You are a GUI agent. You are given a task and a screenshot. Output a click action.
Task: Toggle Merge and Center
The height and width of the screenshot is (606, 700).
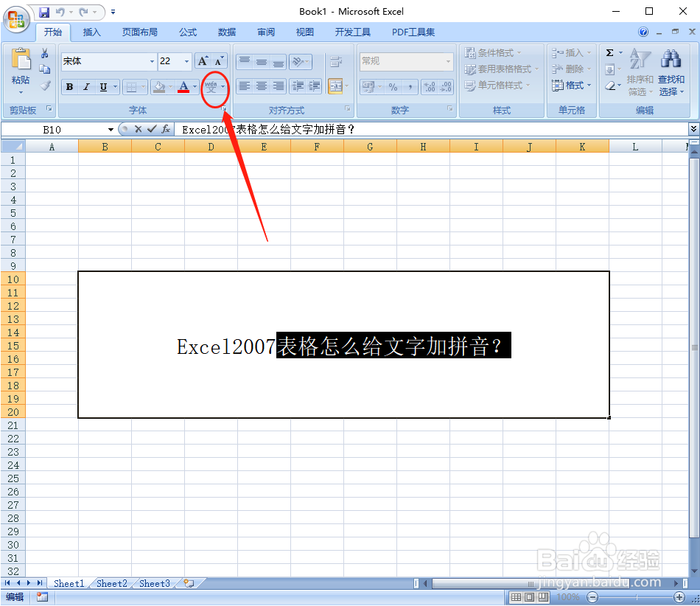coord(335,86)
